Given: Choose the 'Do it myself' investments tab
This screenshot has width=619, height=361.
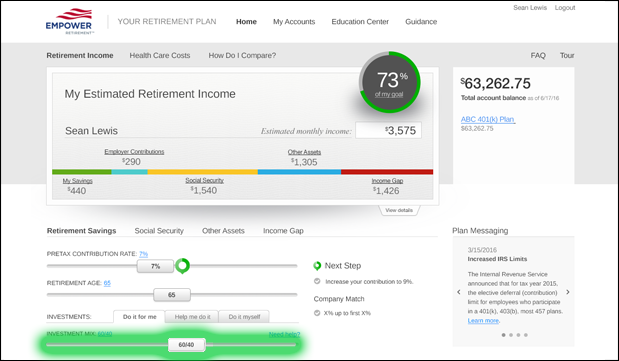Looking at the screenshot, I should (244, 316).
